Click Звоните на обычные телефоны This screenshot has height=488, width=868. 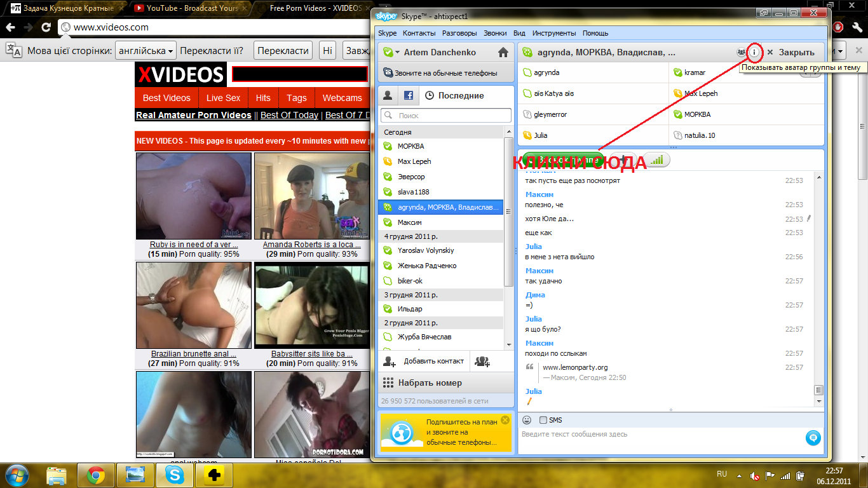coord(445,73)
